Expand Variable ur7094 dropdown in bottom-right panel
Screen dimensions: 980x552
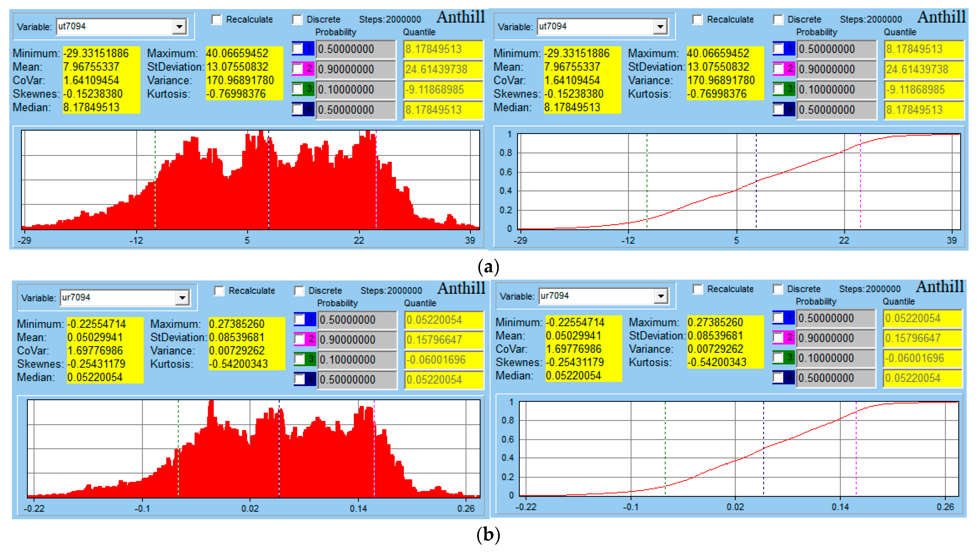tap(661, 296)
